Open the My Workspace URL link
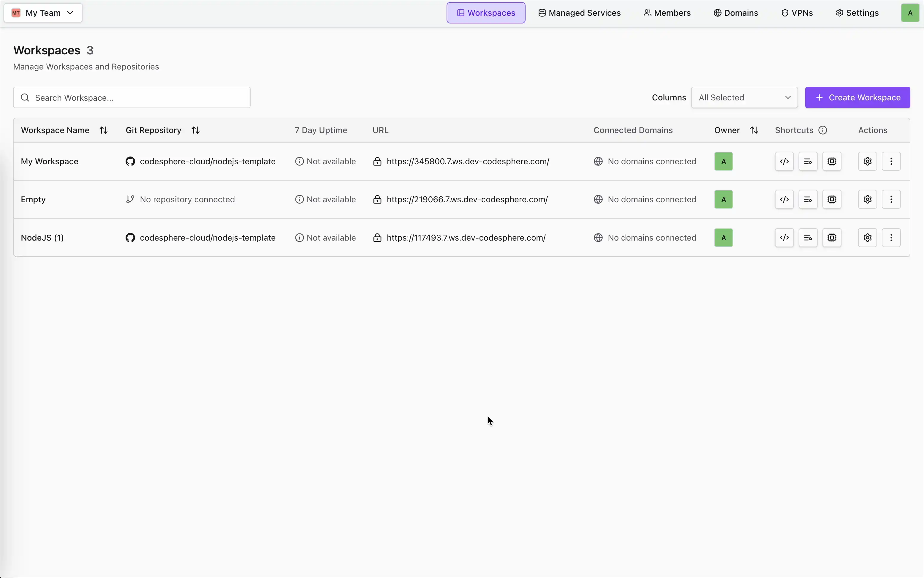924x578 pixels. (468, 161)
